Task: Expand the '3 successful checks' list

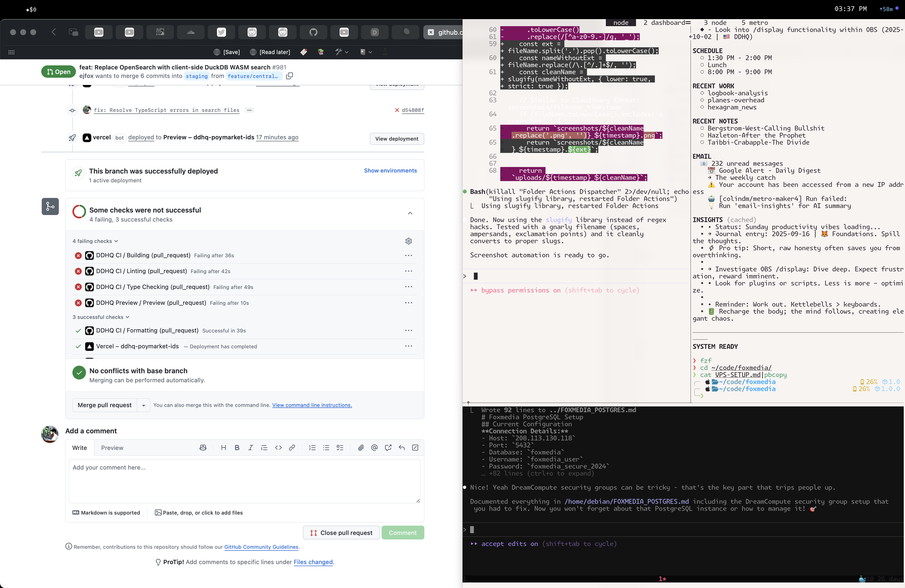Action: point(100,317)
